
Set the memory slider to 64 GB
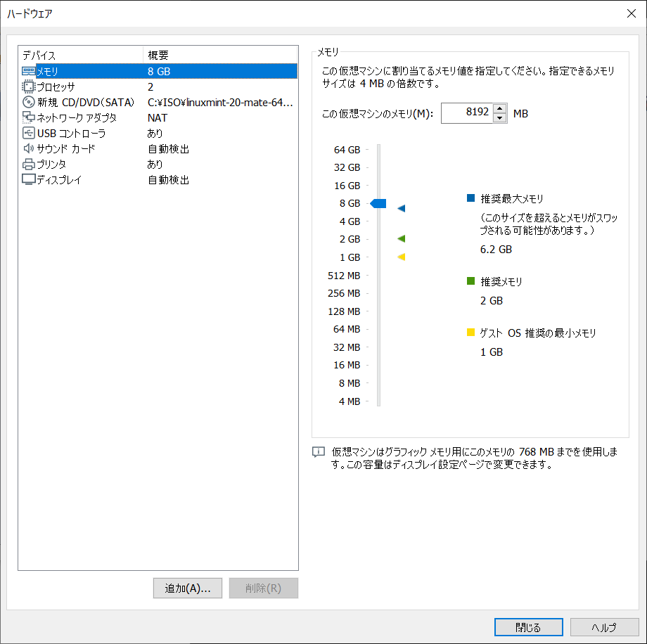[x=378, y=150]
